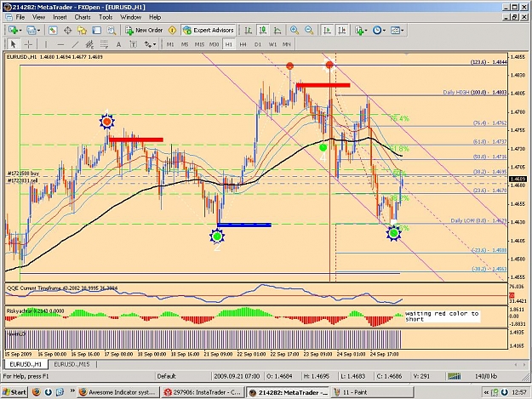Open the Templates dropdown
The image size is (532, 399).
[x=397, y=30]
